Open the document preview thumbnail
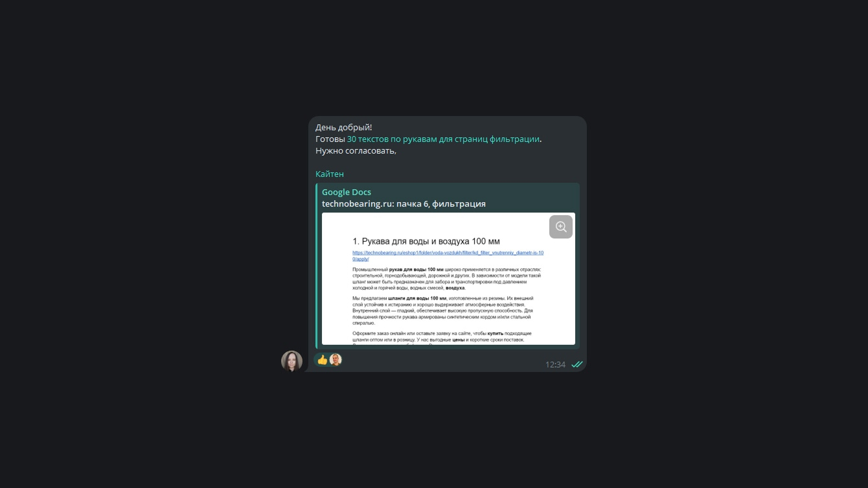 click(x=448, y=279)
